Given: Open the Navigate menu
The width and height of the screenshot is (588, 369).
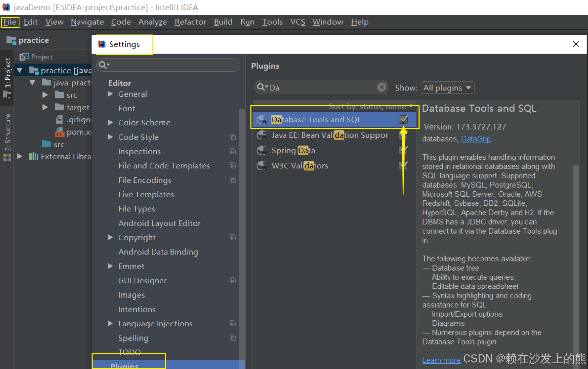Looking at the screenshot, I should (x=87, y=22).
